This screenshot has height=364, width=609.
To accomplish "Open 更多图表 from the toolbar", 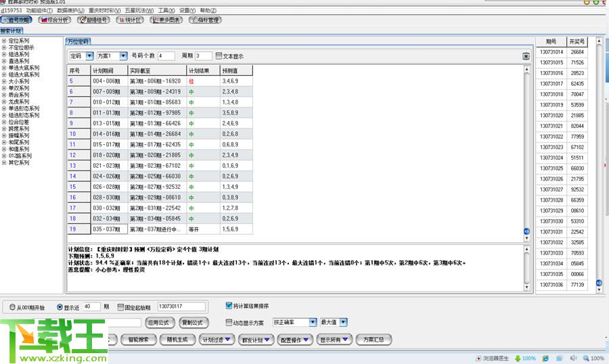I will point(166,20).
